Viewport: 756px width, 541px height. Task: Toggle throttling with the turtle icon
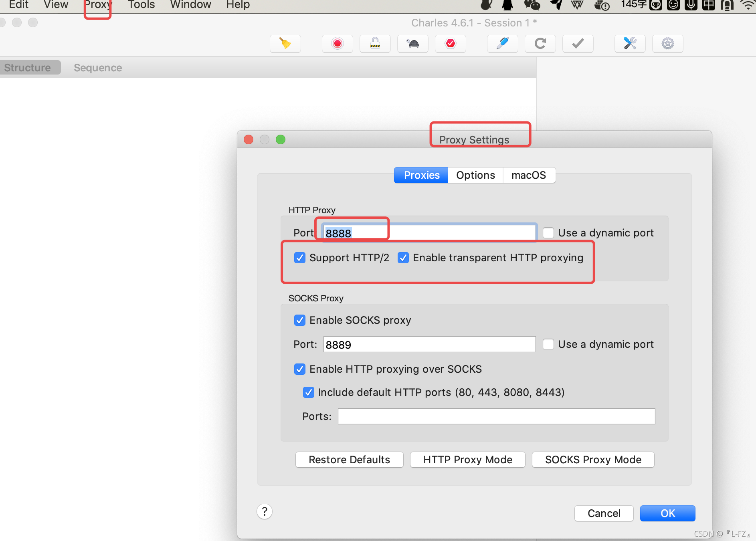click(x=413, y=43)
